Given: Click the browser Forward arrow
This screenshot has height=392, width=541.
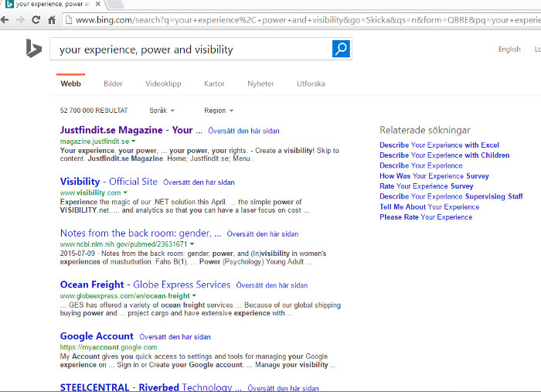Looking at the screenshot, I should [20, 19].
